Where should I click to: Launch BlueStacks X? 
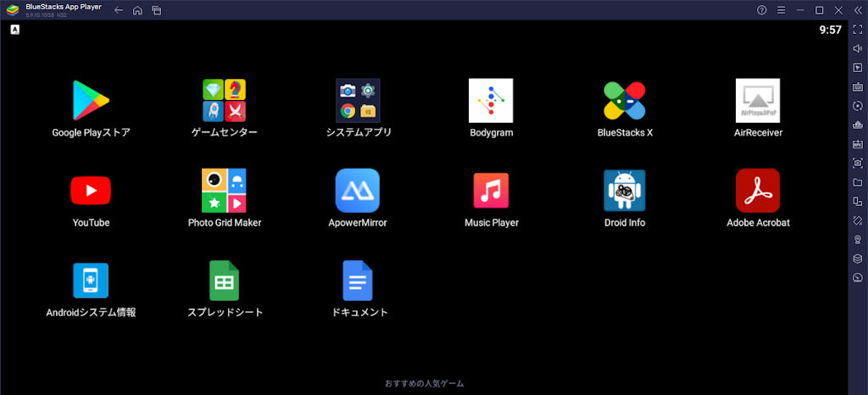(625, 100)
